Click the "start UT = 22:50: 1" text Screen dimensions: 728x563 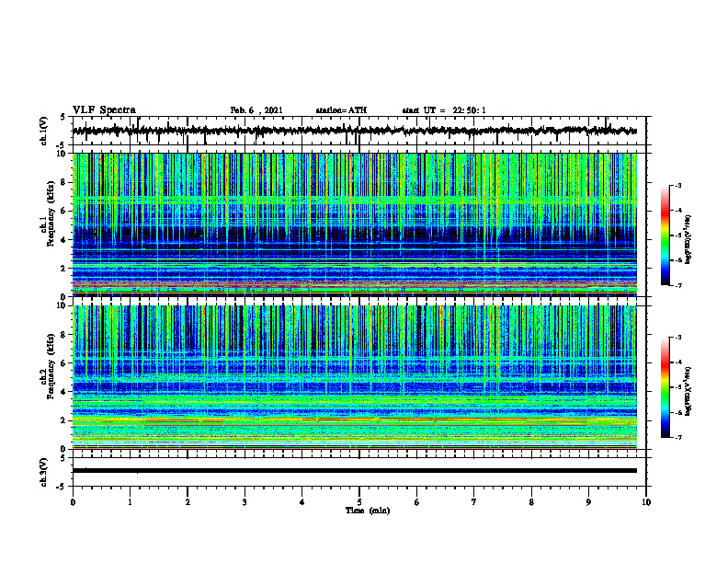[x=444, y=110]
